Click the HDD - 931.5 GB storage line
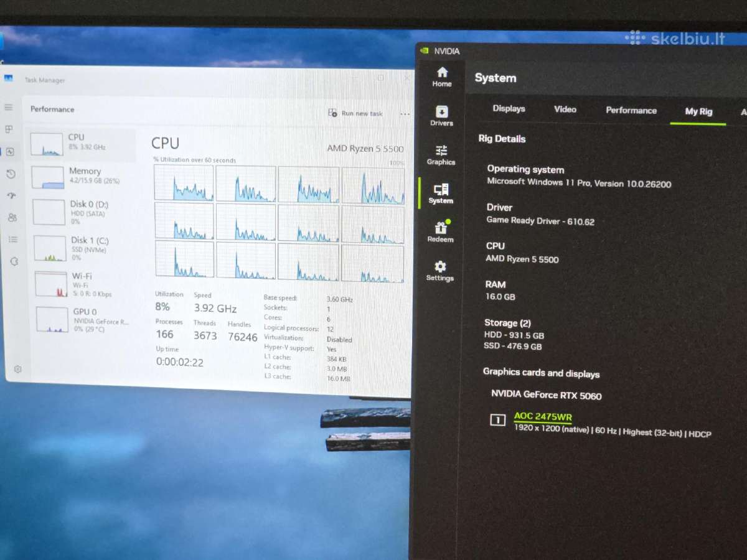The width and height of the screenshot is (747, 560). click(514, 335)
